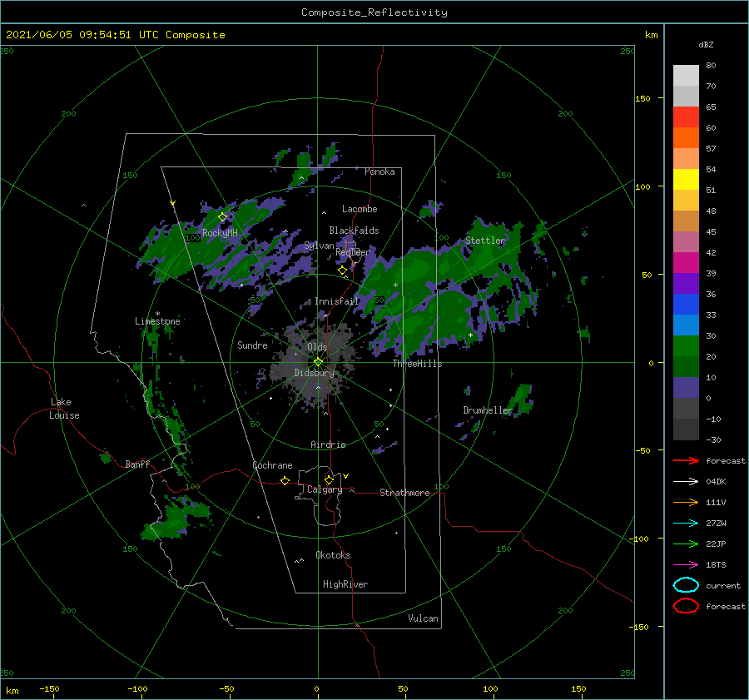749x700 pixels.
Task: Click the yellow diamond marker beside RockyMH
Action: pyautogui.click(x=222, y=217)
